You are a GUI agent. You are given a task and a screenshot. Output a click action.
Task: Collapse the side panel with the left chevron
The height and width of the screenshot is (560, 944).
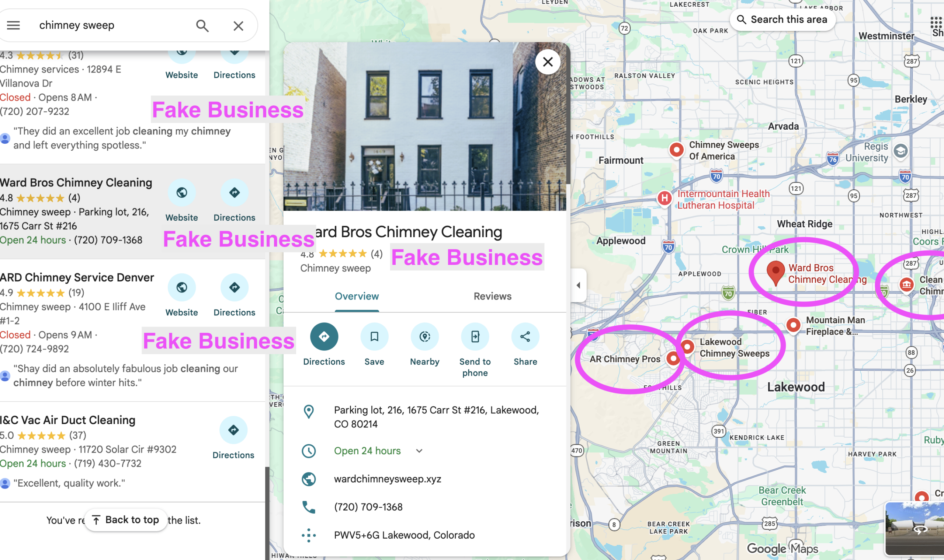click(578, 285)
